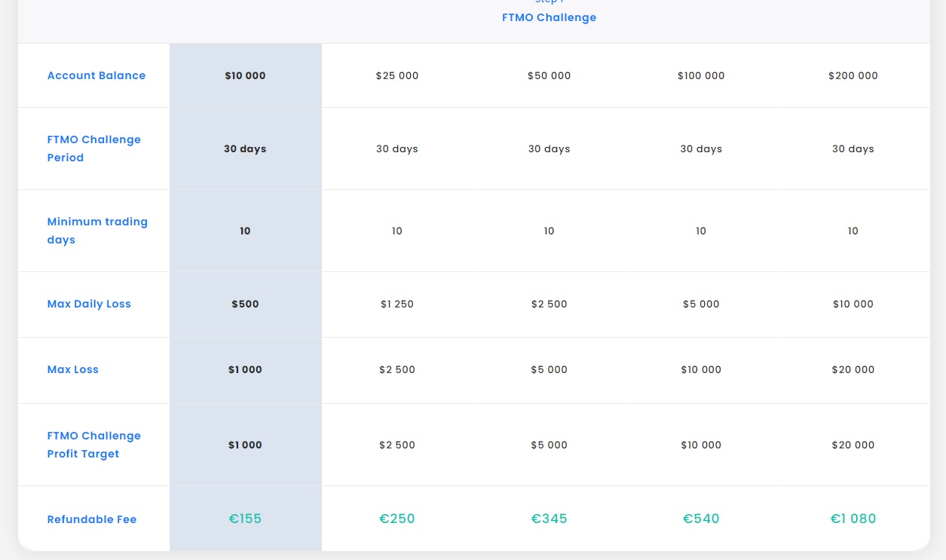The width and height of the screenshot is (946, 560).
Task: Click the FTMO Challenge step heading
Action: [549, 17]
